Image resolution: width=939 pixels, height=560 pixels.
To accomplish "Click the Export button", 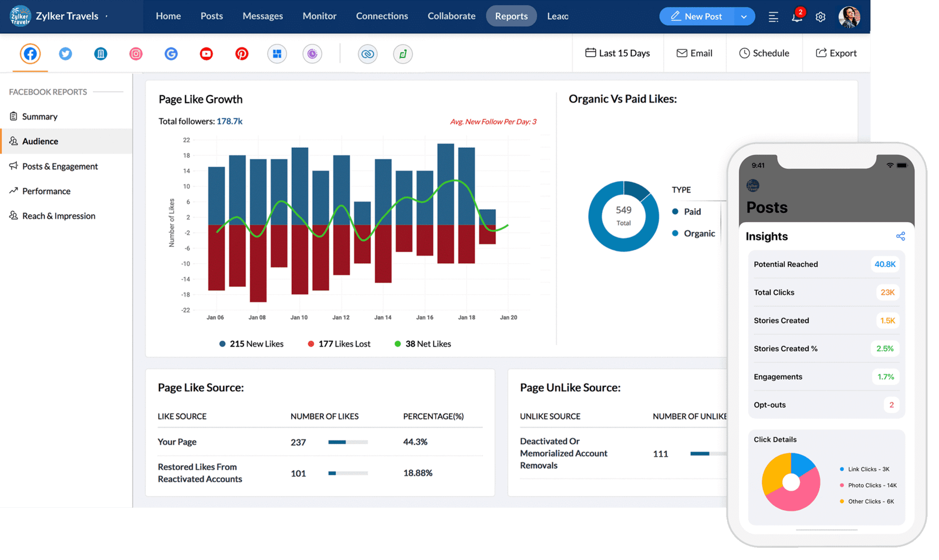I will (x=836, y=53).
